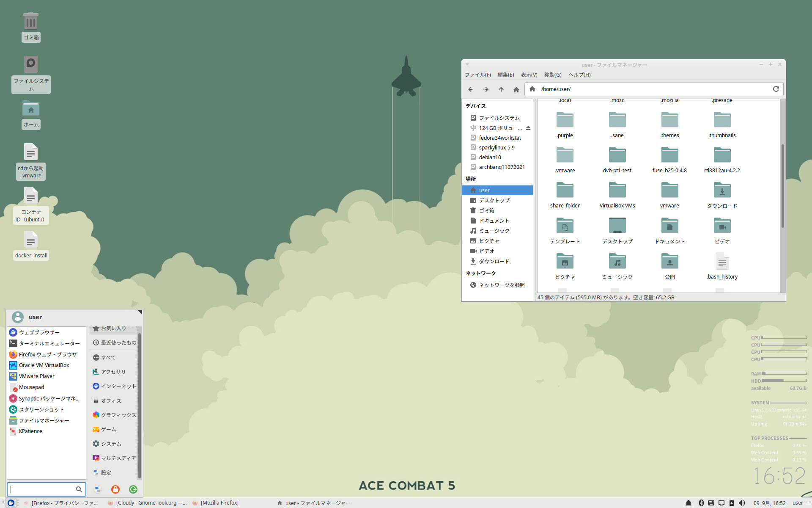812x508 pixels.
Task: Open the ゴミ箱 trash icon on desktop
Action: (x=31, y=27)
